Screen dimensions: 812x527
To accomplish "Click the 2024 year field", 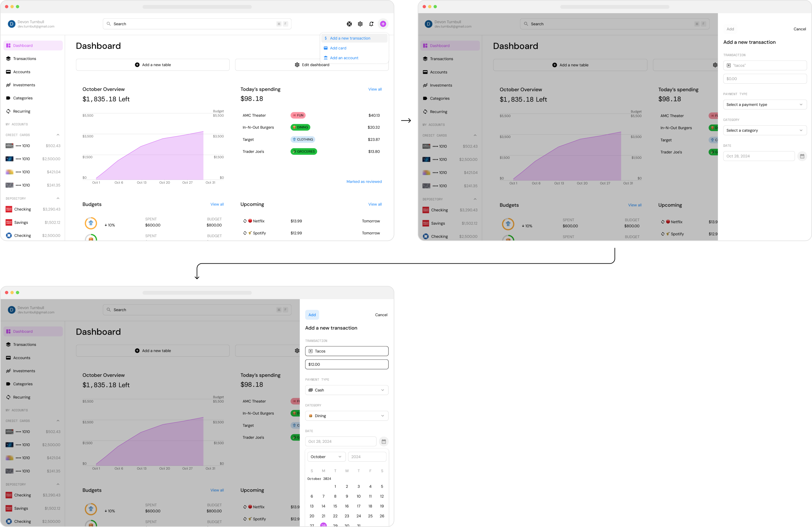I will pyautogui.click(x=367, y=457).
